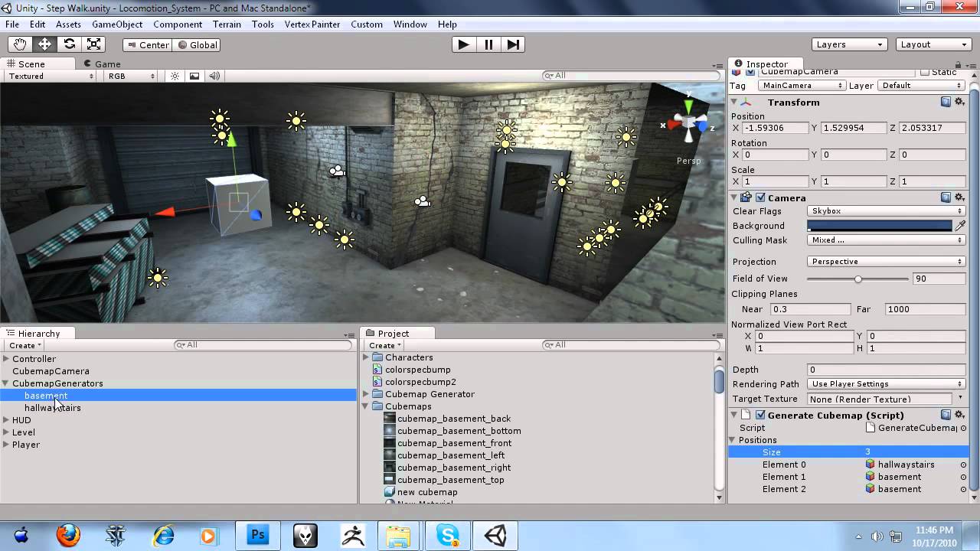980x551 pixels.
Task: Select the Scale tool in toolbar
Action: click(94, 44)
